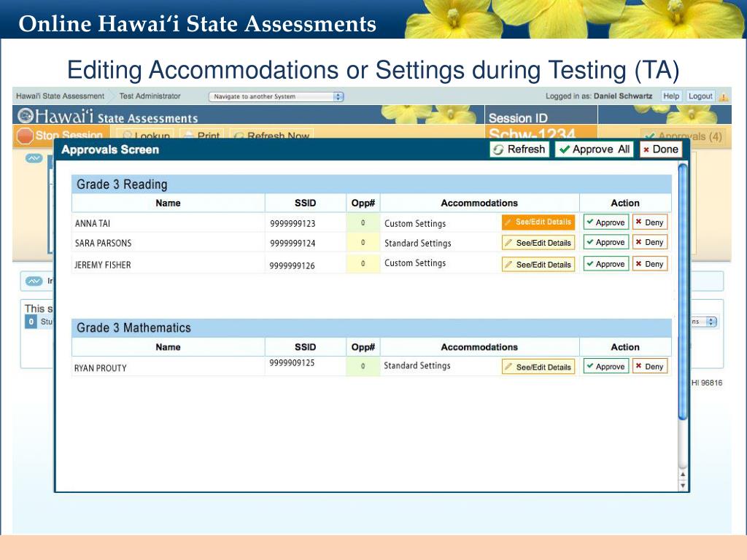This screenshot has height=560, width=747.
Task: Select SSID 9999999124
Action: (293, 244)
